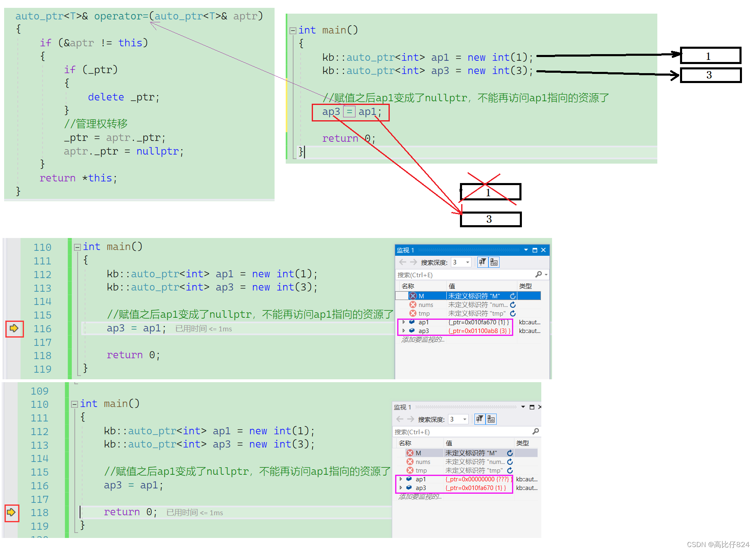Screen dimensions: 756x552
Task: Select the value '{_ptr=0x01100ab8 {3} }'
Action: (479, 331)
